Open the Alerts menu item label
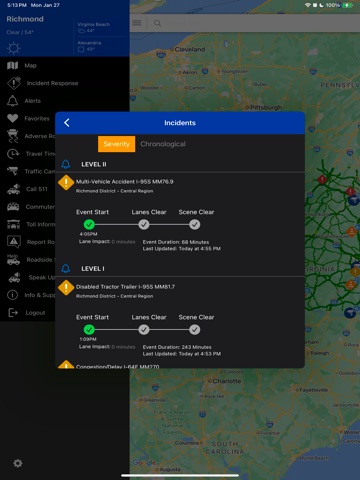 click(32, 101)
